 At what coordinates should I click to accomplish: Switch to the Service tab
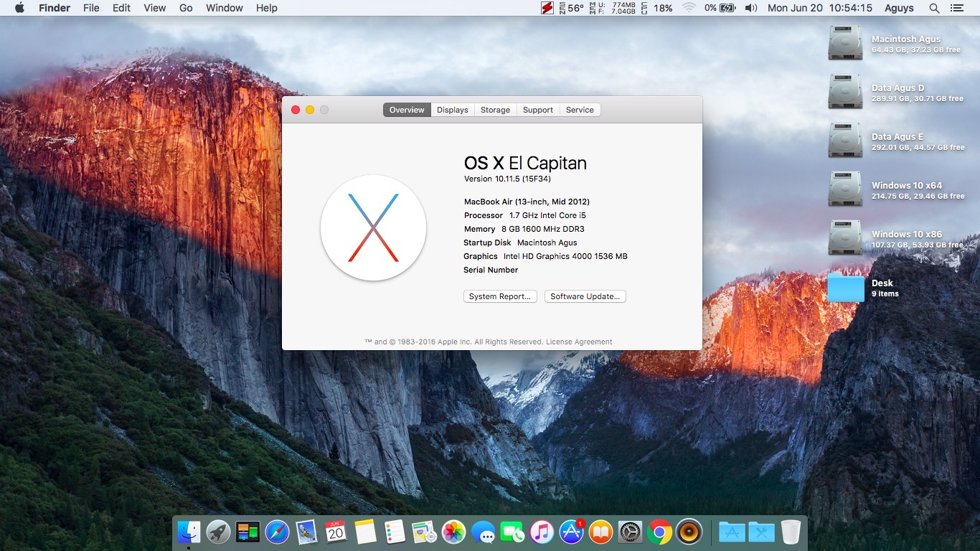[x=580, y=110]
